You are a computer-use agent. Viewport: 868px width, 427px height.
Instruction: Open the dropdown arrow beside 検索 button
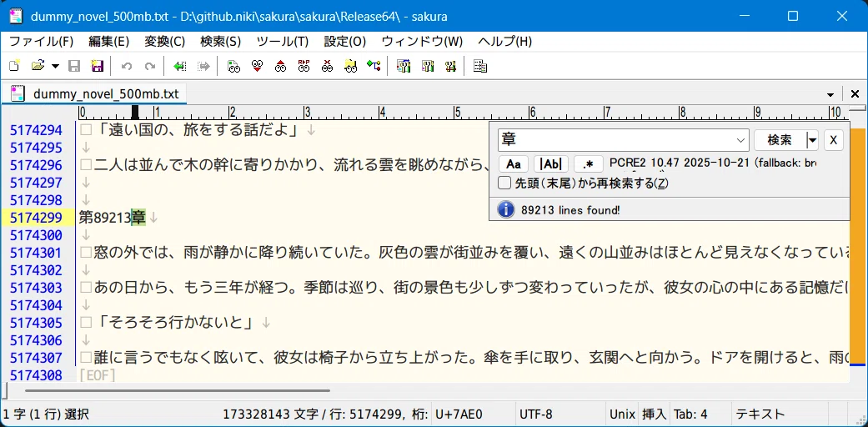pyautogui.click(x=812, y=141)
